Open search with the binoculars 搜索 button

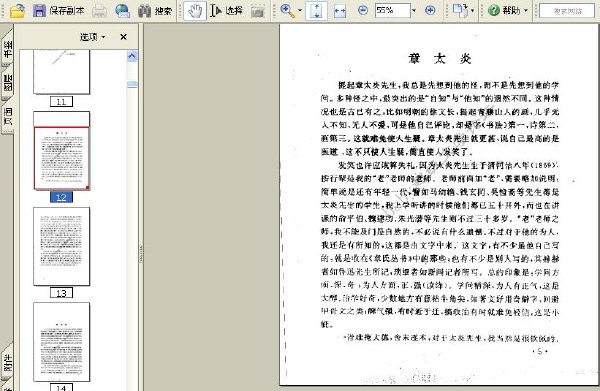pyautogui.click(x=155, y=11)
